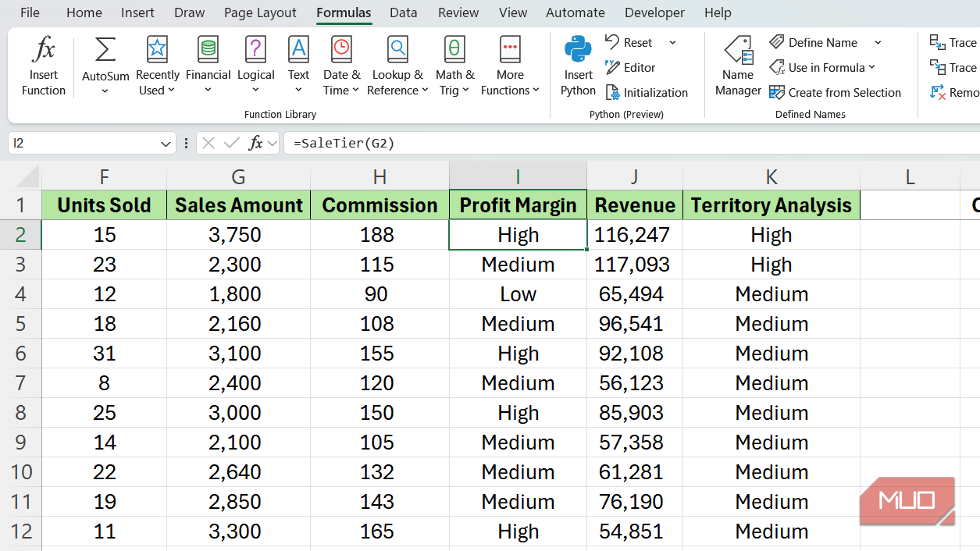Open the Name Manager
This screenshot has height=551, width=980.
tap(738, 66)
